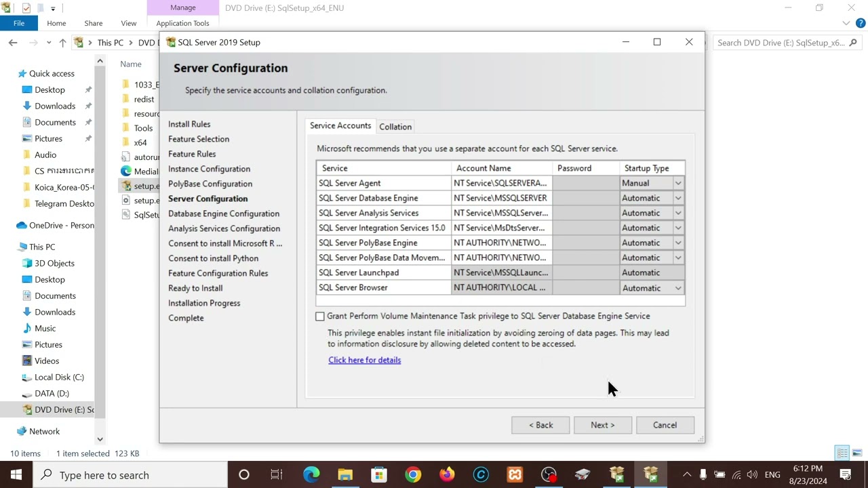Open File Explorer taskbar icon
The width and height of the screenshot is (868, 488).
[x=345, y=474]
